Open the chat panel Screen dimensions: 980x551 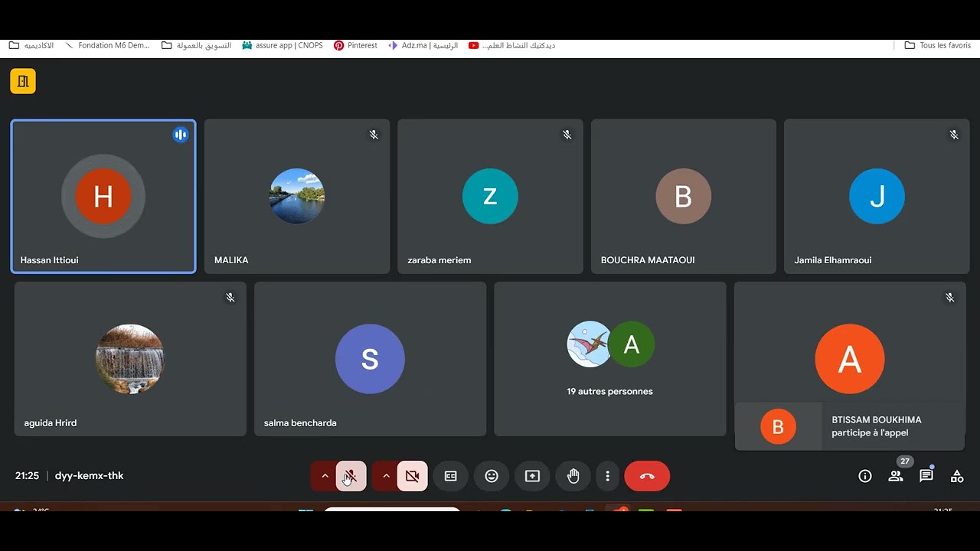[926, 476]
